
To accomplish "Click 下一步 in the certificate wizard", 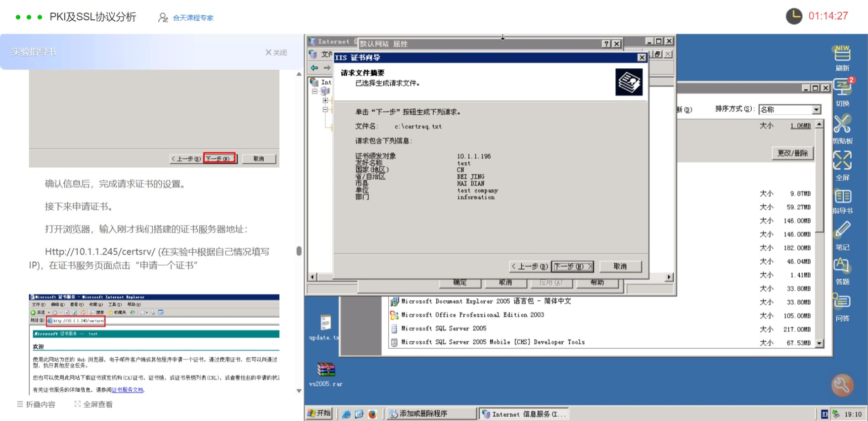I will pos(573,266).
